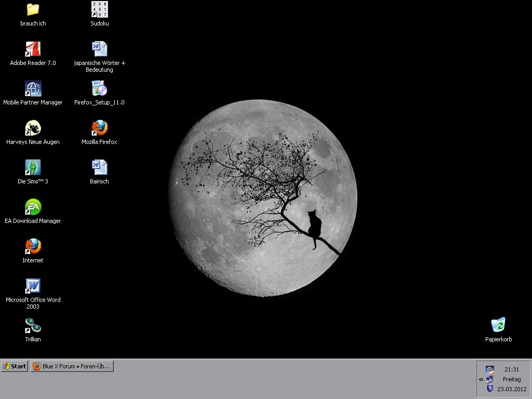Viewport: 532px width, 399px height.
Task: Click the Microsoft Office Word 2003 shortcut
Action: (33, 286)
